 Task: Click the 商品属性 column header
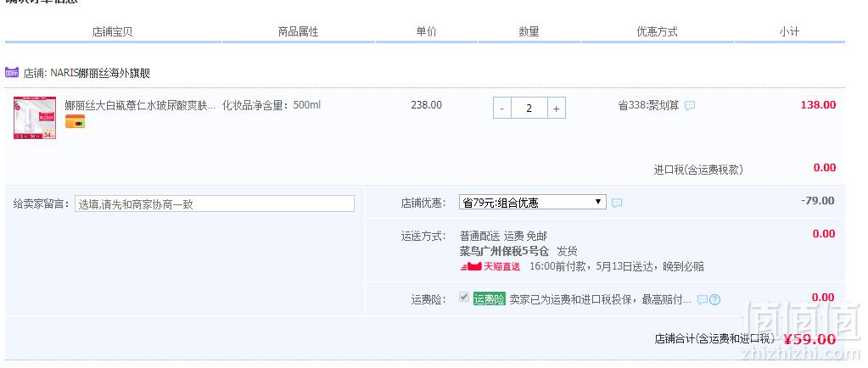pyautogui.click(x=299, y=31)
